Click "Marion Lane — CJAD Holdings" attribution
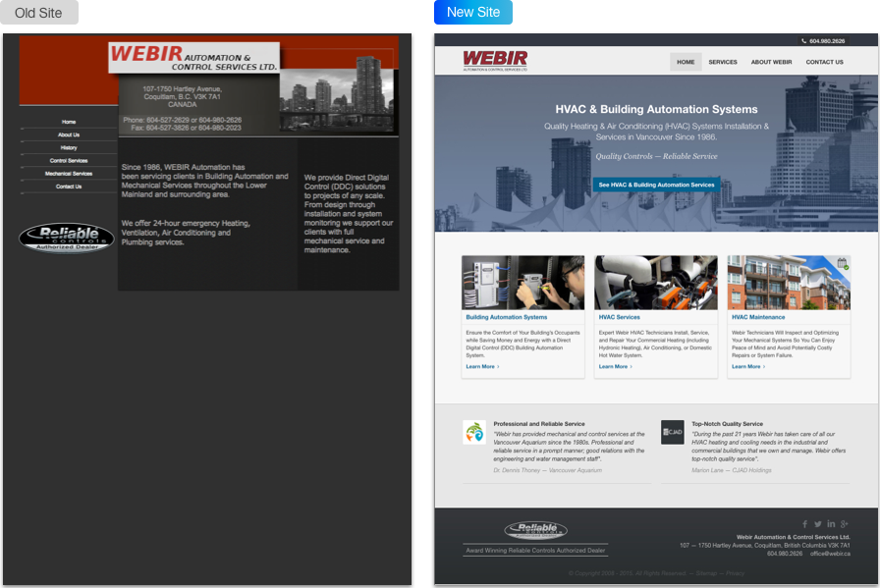This screenshot has height=588, width=880. [x=732, y=471]
